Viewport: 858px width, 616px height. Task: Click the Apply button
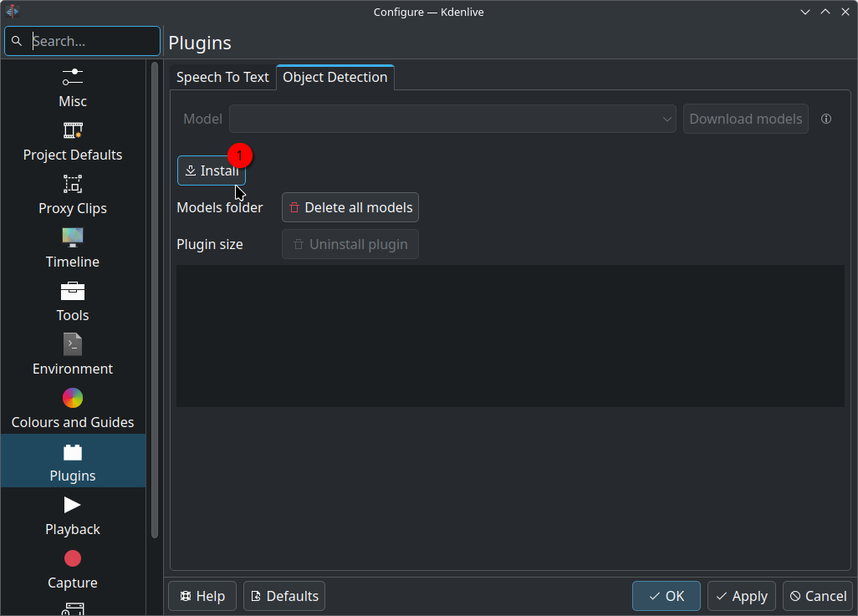741,596
